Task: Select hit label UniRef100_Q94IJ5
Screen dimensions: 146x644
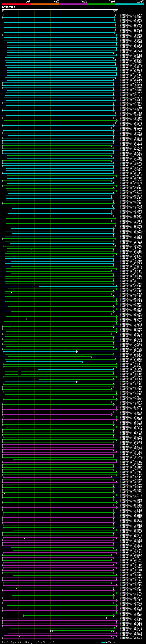Action: pyautogui.click(x=131, y=67)
